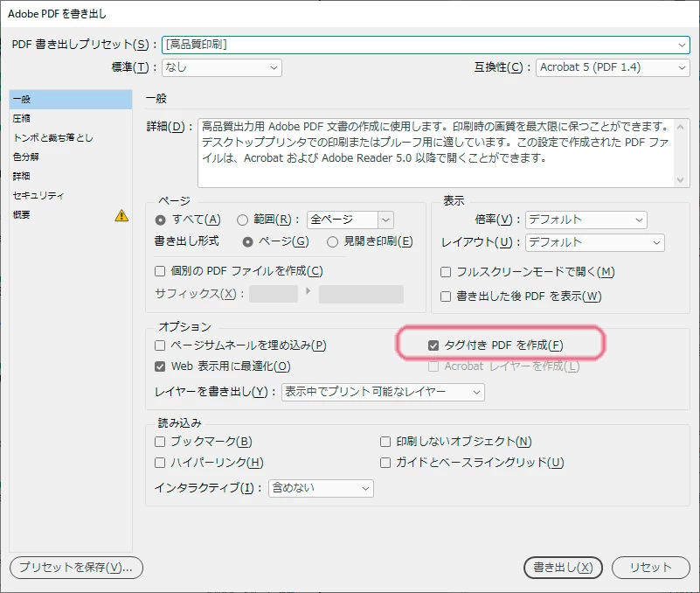Toggle フルスクリーンモードで開く checkbox
The image size is (700, 593).
446,272
